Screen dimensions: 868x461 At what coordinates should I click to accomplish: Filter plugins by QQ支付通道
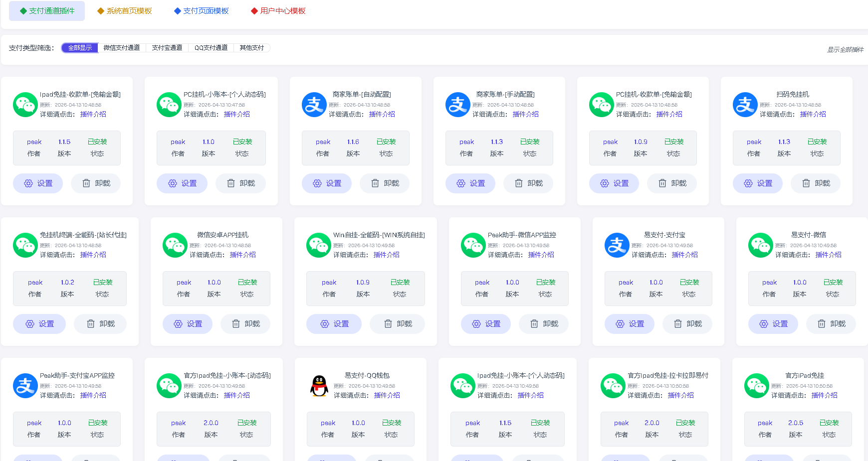tap(211, 48)
